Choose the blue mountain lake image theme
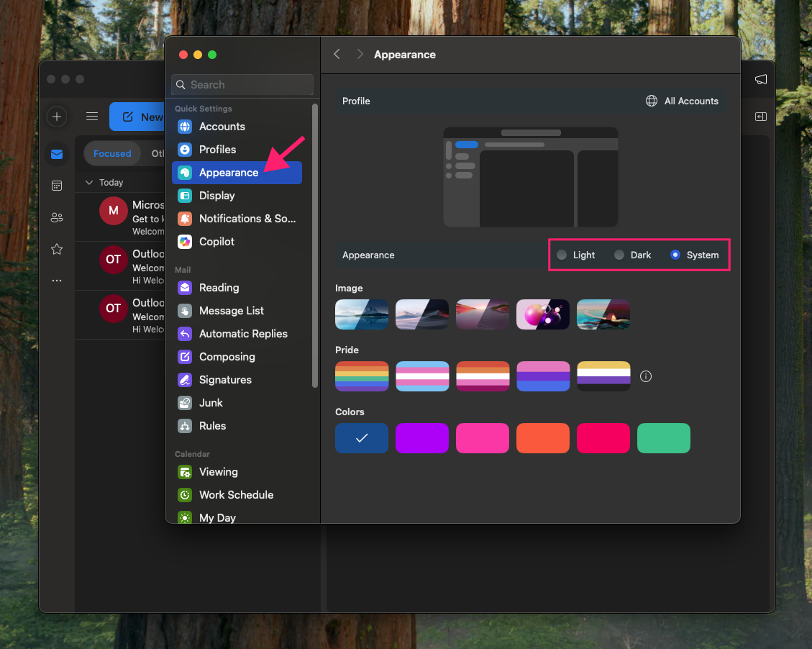The image size is (812, 649). 362,314
